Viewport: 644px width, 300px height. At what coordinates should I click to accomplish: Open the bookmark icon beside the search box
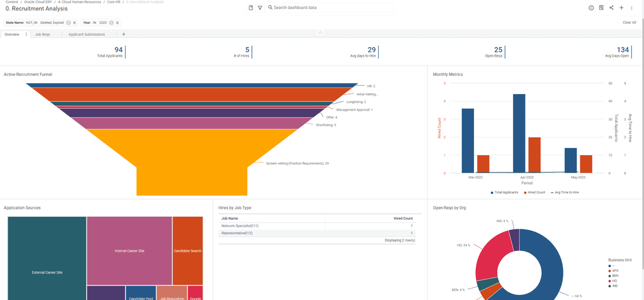[251, 7]
